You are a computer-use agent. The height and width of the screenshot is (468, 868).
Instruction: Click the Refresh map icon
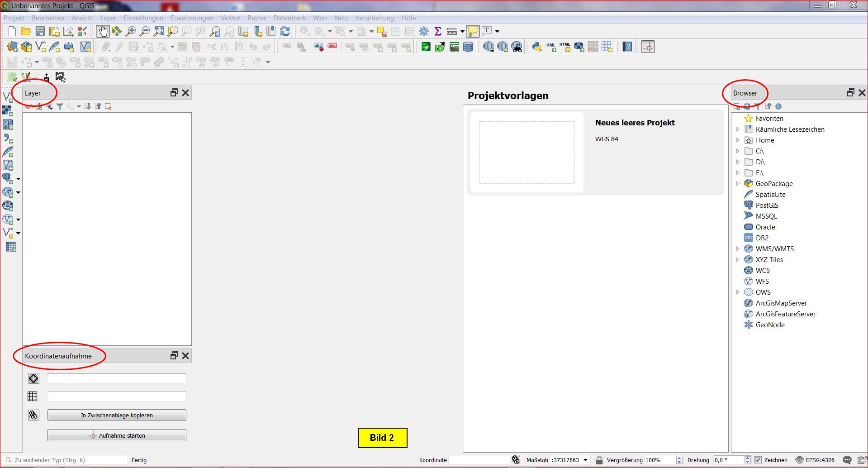pos(285,31)
